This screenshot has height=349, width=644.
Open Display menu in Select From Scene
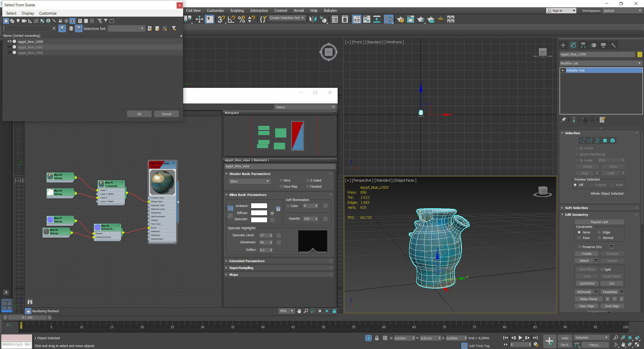28,13
